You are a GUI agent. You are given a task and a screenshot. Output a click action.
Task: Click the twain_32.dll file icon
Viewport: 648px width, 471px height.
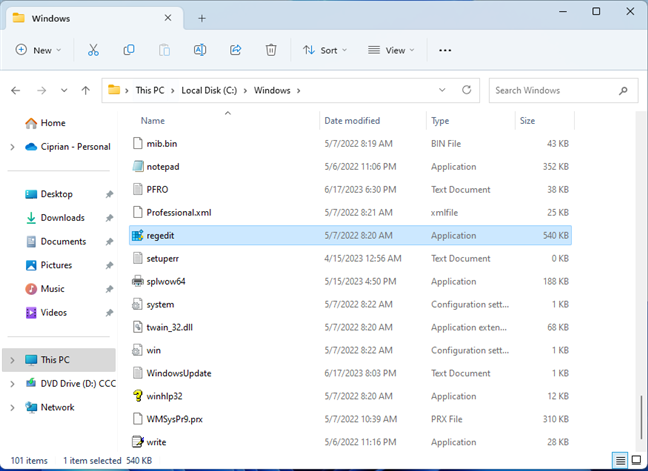[138, 327]
